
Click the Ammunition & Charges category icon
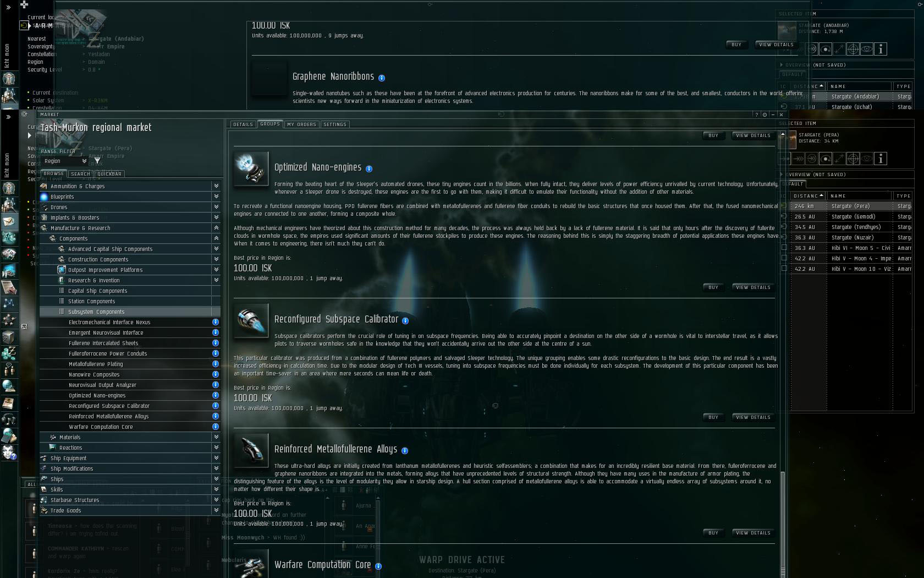tap(44, 186)
